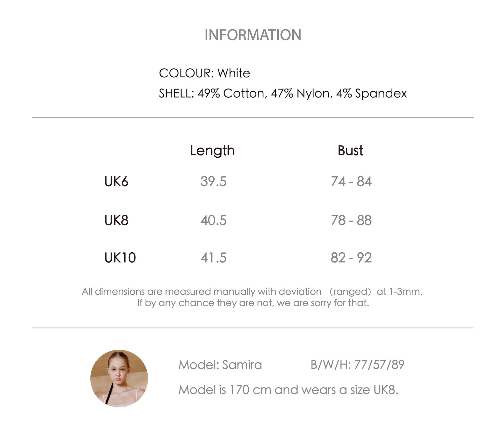This screenshot has height=432, width=504.
Task: Click the 74 - 84 bust range
Action: point(351,181)
